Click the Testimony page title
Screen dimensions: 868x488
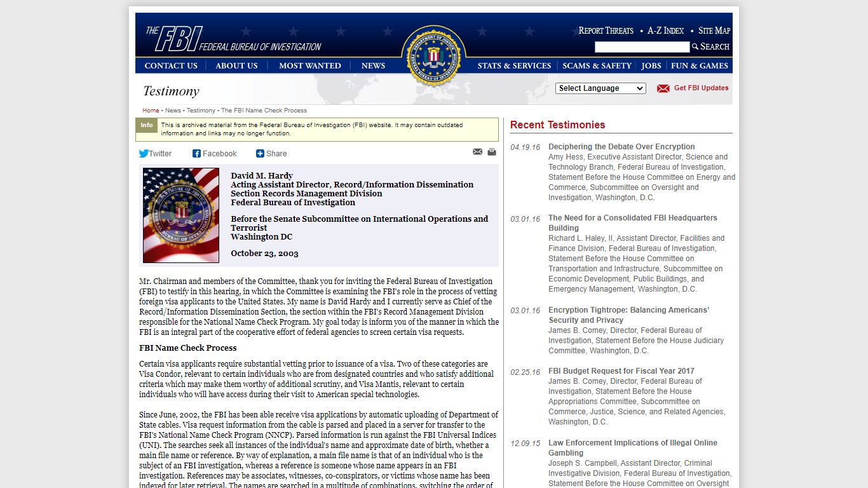coord(171,91)
